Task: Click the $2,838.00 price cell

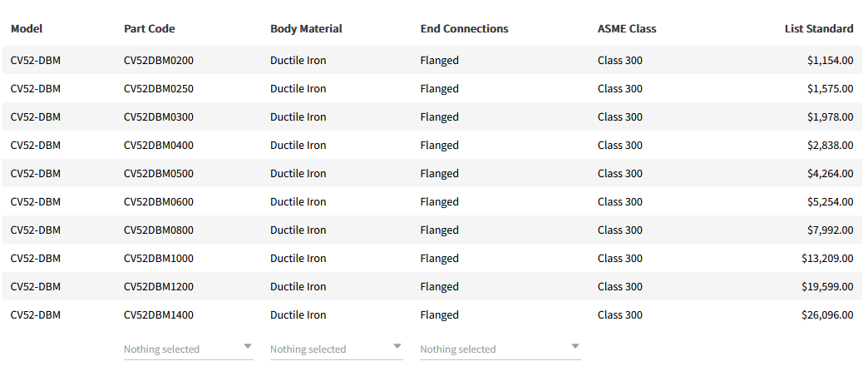Action: (x=830, y=146)
